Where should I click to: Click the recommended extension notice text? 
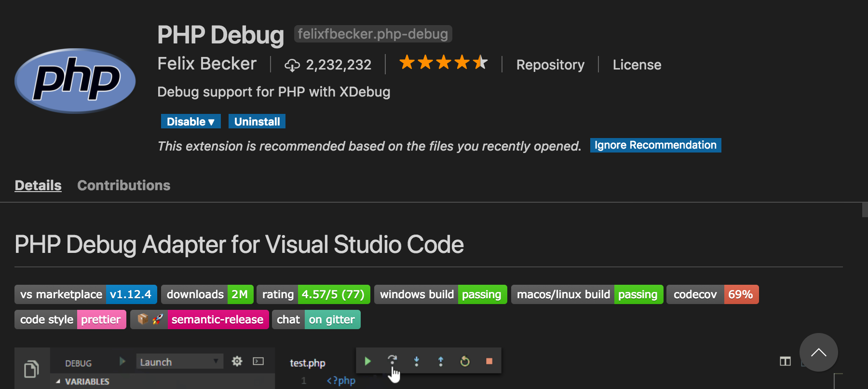[369, 146]
